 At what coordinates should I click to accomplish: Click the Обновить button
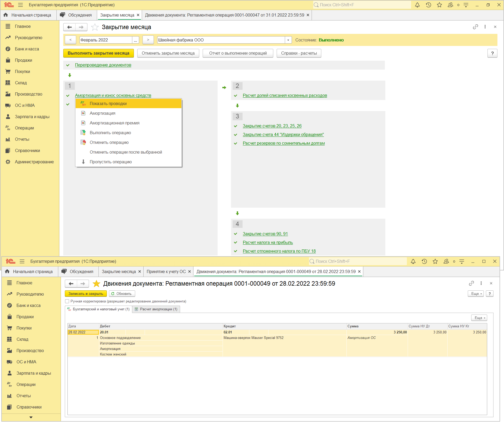pos(122,294)
